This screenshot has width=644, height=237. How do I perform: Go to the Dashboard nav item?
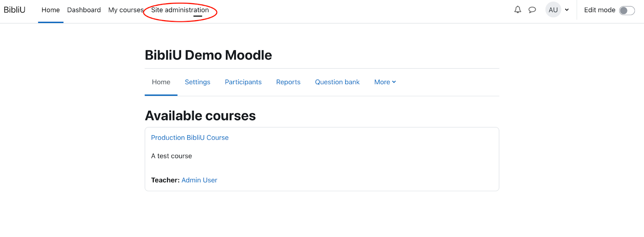tap(84, 10)
